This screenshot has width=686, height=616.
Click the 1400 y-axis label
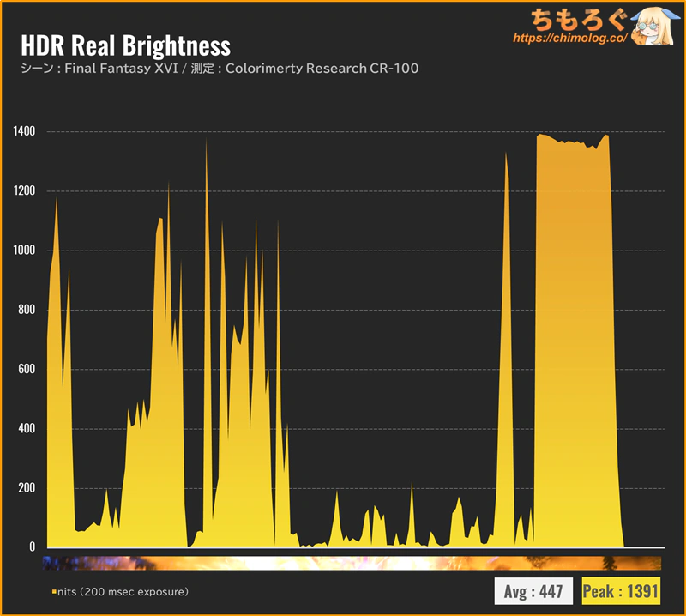(24, 131)
